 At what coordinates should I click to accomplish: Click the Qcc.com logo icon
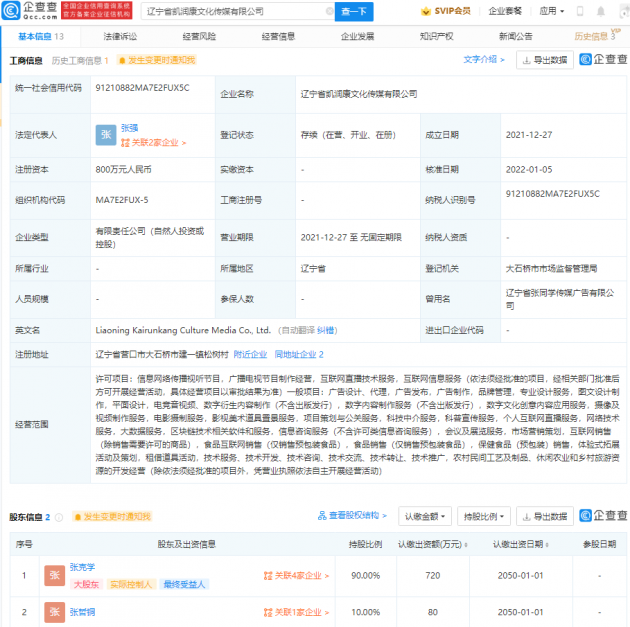point(10,10)
